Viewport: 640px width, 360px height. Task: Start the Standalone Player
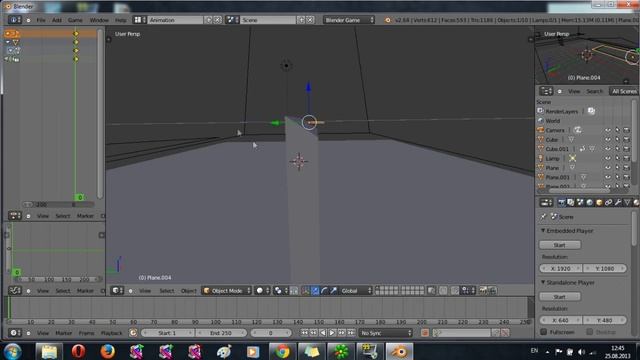coord(560,297)
